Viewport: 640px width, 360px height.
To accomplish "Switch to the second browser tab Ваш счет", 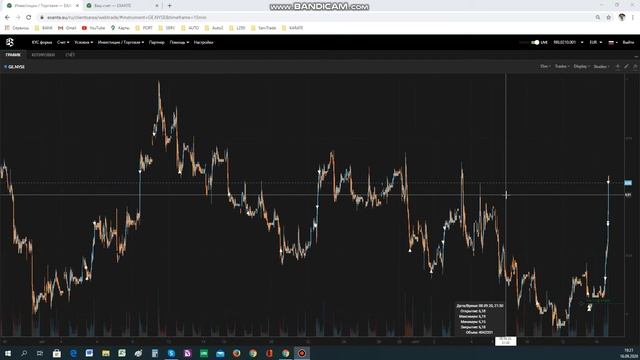I will 122,6.
